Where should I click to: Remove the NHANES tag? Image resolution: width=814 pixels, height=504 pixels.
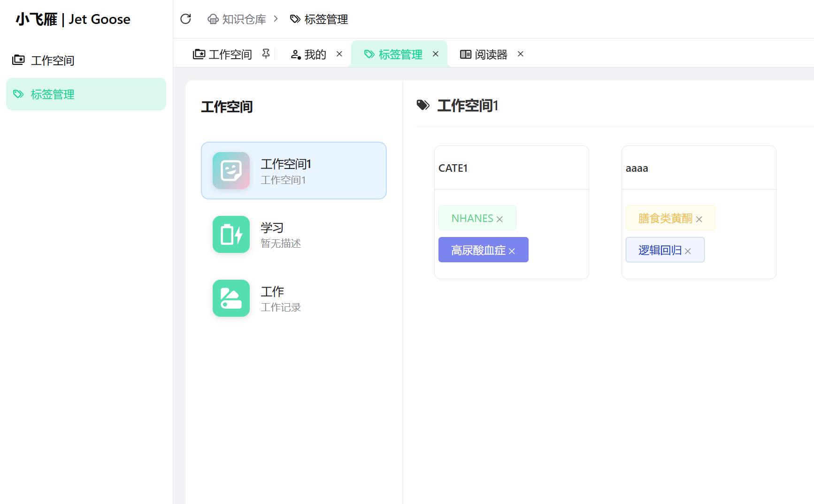click(499, 218)
